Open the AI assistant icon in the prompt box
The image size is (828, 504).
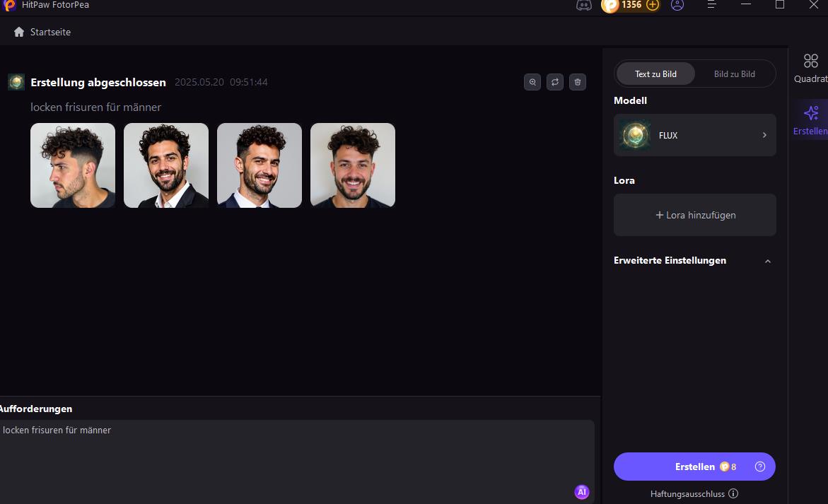(x=581, y=491)
